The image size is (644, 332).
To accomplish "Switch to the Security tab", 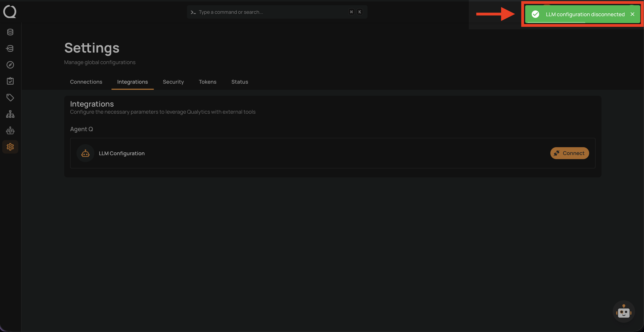I will 173,82.
